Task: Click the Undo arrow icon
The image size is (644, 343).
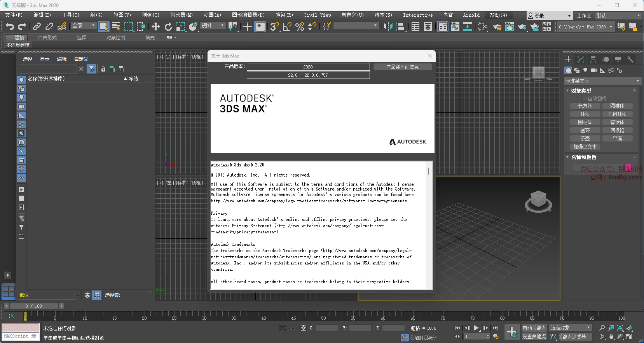Action: [x=10, y=26]
